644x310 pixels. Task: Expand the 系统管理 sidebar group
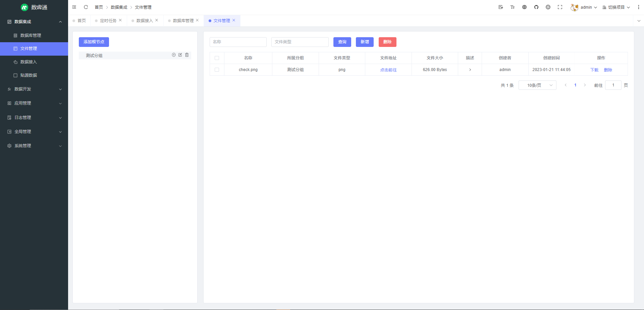[x=34, y=146]
